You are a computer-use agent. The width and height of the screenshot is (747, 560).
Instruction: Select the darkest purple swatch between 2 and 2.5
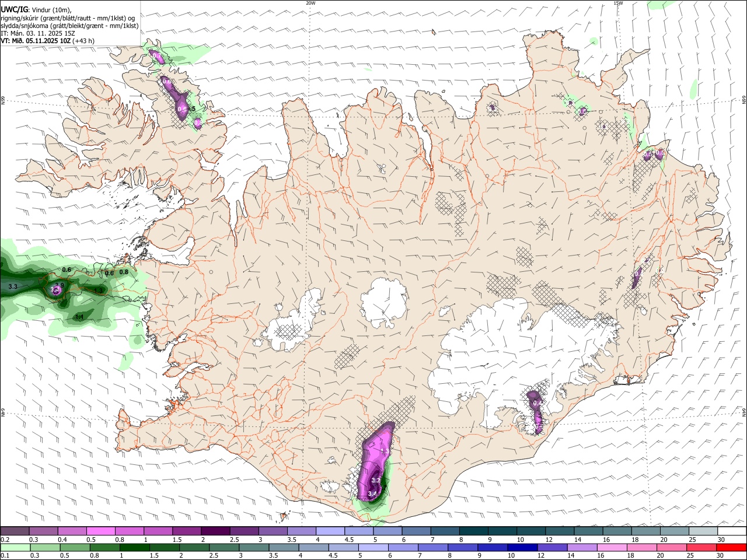click(215, 531)
